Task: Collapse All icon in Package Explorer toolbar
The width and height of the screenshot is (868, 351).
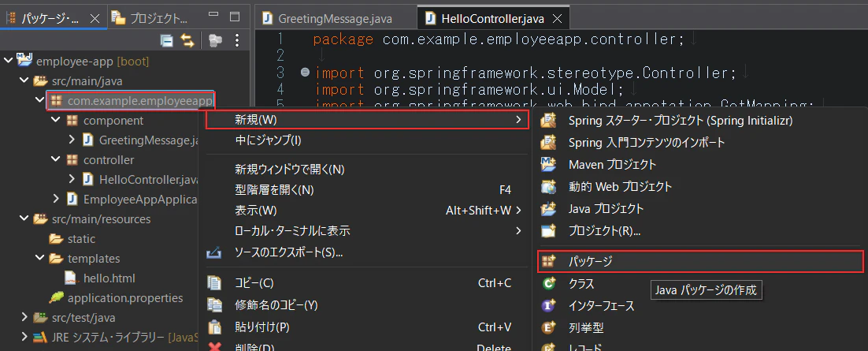Action: (167, 40)
